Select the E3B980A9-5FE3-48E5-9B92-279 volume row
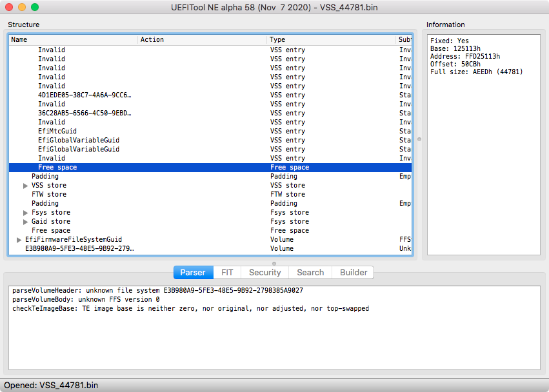549x392 pixels. (210, 248)
